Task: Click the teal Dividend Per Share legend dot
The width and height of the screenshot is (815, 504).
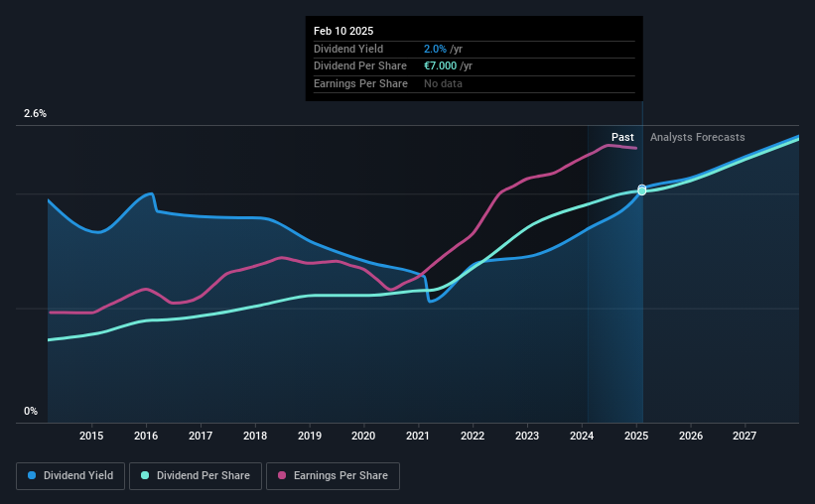Action: pyautogui.click(x=145, y=475)
